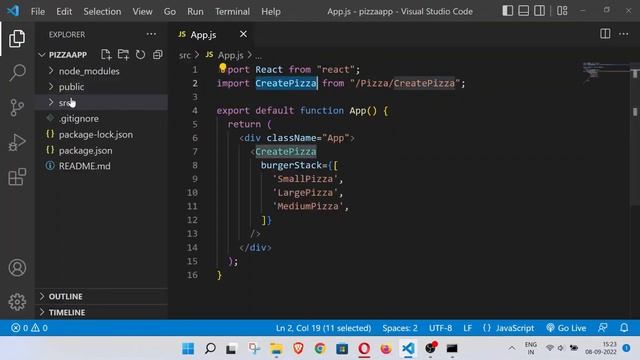Open the View menu
The image size is (640, 360).
click(x=142, y=11)
